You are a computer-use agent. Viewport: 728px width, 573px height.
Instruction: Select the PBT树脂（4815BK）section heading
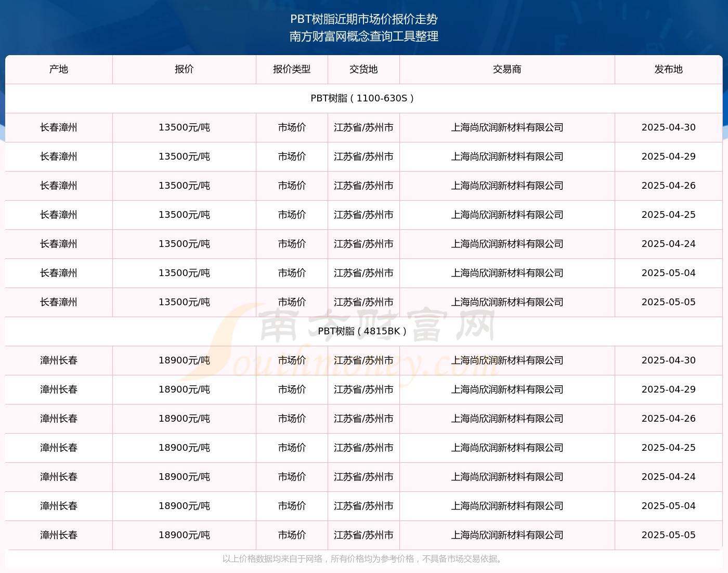click(363, 331)
